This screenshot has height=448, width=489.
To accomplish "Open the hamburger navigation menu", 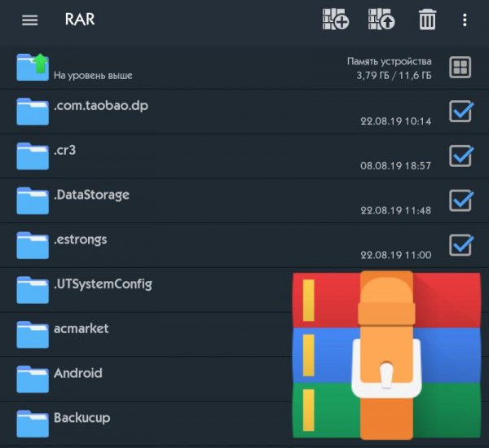I will tap(30, 20).
